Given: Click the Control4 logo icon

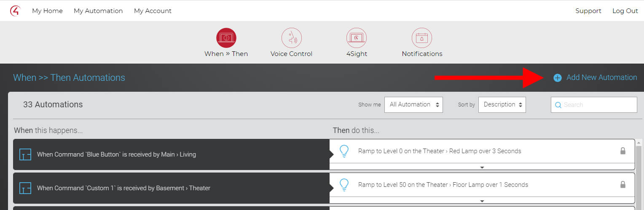Looking at the screenshot, I should tap(15, 11).
